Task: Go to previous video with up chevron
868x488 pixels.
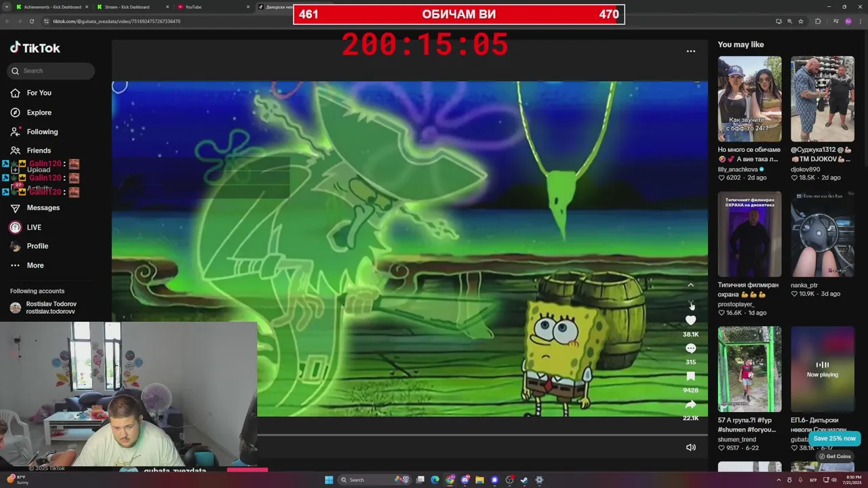Action: click(x=690, y=285)
